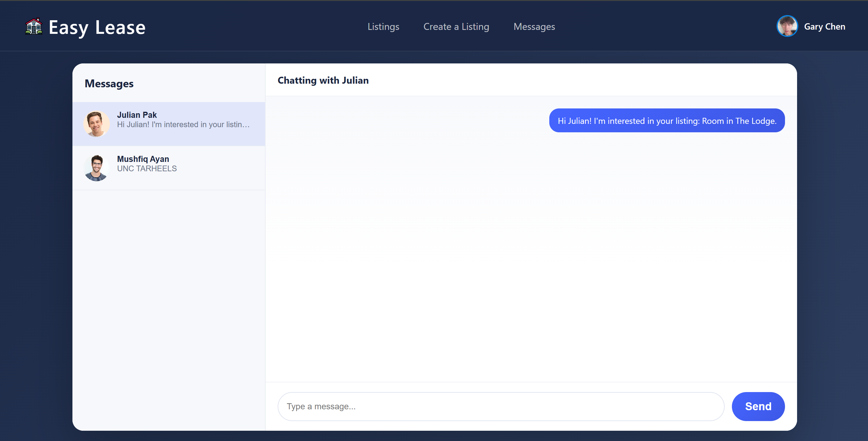Select the sent message bubble to Julian
The width and height of the screenshot is (868, 441).
point(667,120)
